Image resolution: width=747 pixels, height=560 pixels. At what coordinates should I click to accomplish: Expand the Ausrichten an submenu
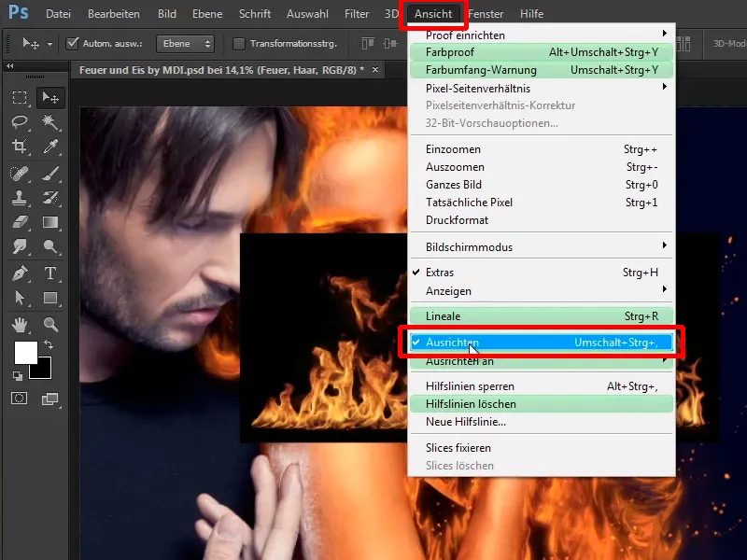click(x=542, y=361)
